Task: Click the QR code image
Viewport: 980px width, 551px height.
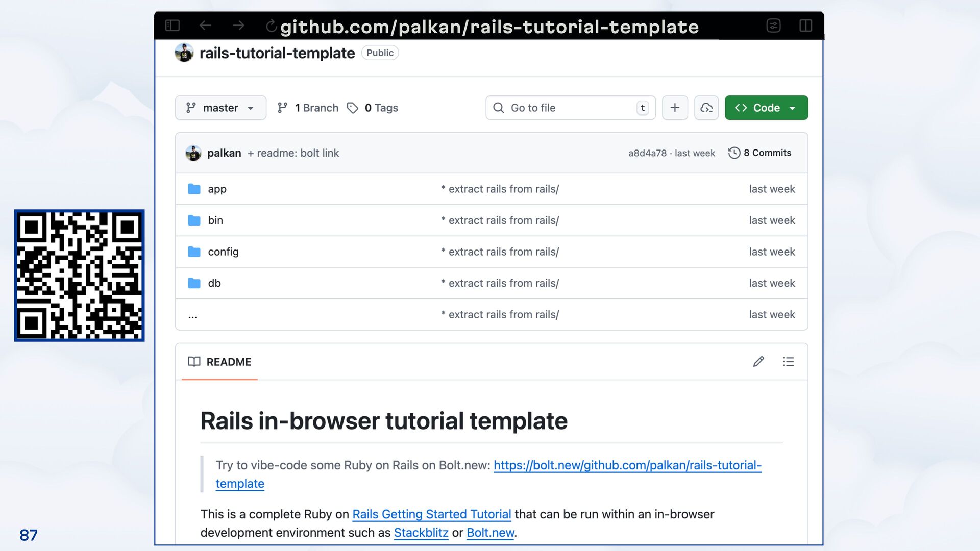Action: pyautogui.click(x=79, y=275)
